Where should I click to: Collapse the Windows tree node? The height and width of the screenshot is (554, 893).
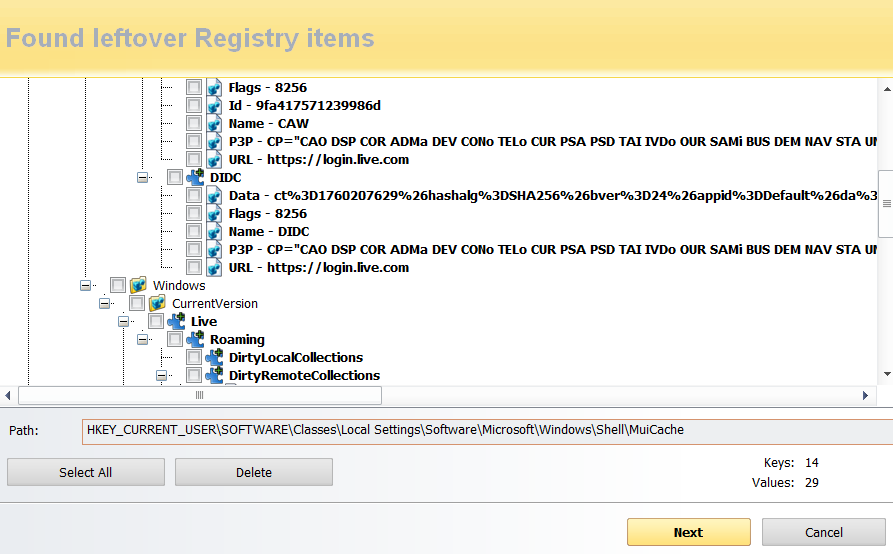click(x=85, y=286)
